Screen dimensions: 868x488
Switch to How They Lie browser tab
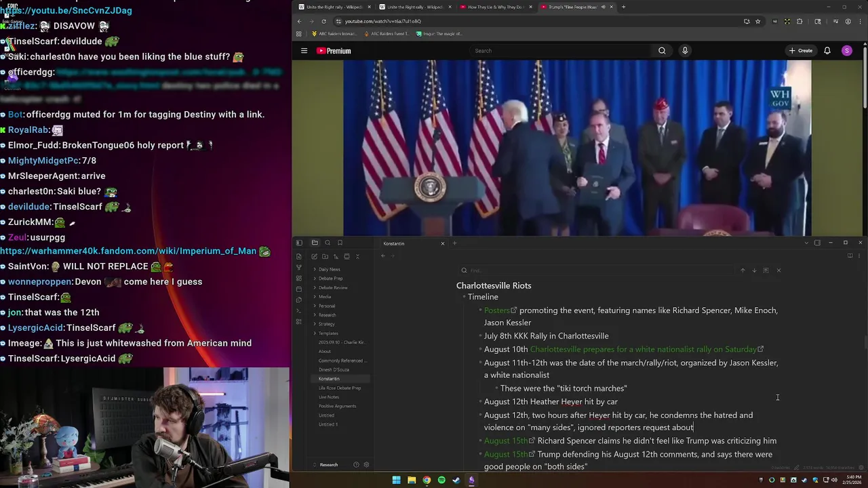496,7
